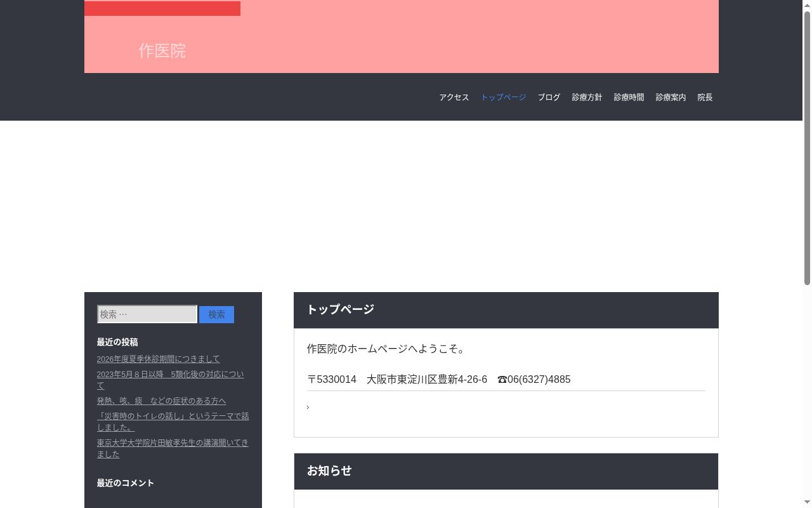812x508 pixels.
Task: Click the トップページ section heading
Action: point(341,309)
